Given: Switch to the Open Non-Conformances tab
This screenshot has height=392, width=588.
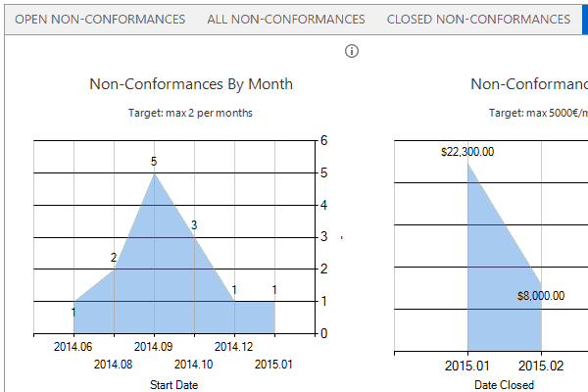Looking at the screenshot, I should pos(99,19).
